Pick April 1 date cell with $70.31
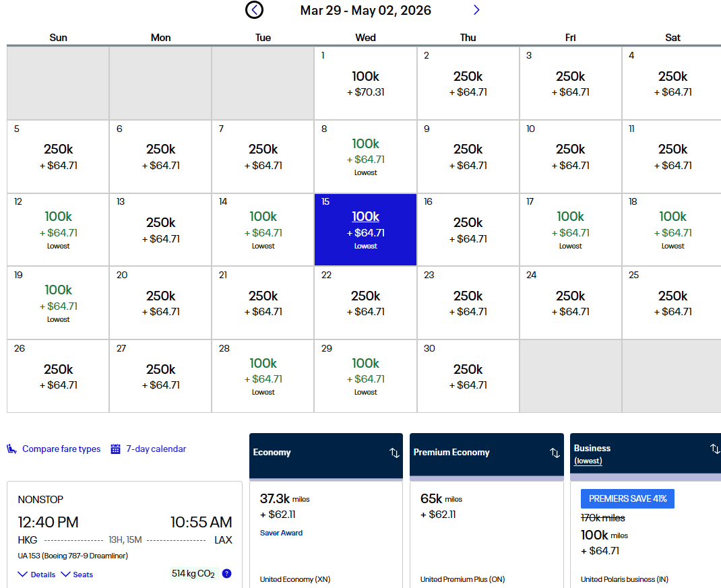The height and width of the screenshot is (588, 721). (x=366, y=83)
